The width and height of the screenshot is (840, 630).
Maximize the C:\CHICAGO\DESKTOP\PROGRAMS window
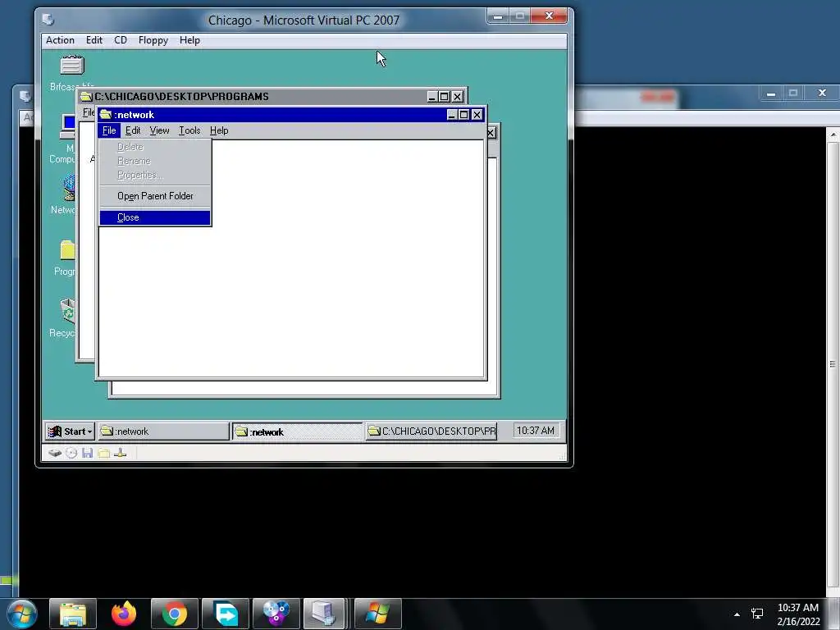click(444, 97)
